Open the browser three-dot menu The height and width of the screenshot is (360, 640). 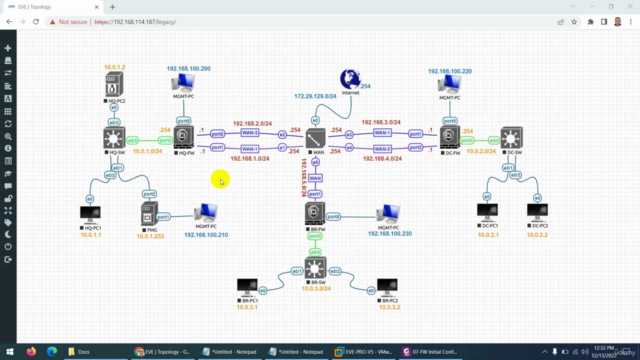pyautogui.click(x=631, y=22)
